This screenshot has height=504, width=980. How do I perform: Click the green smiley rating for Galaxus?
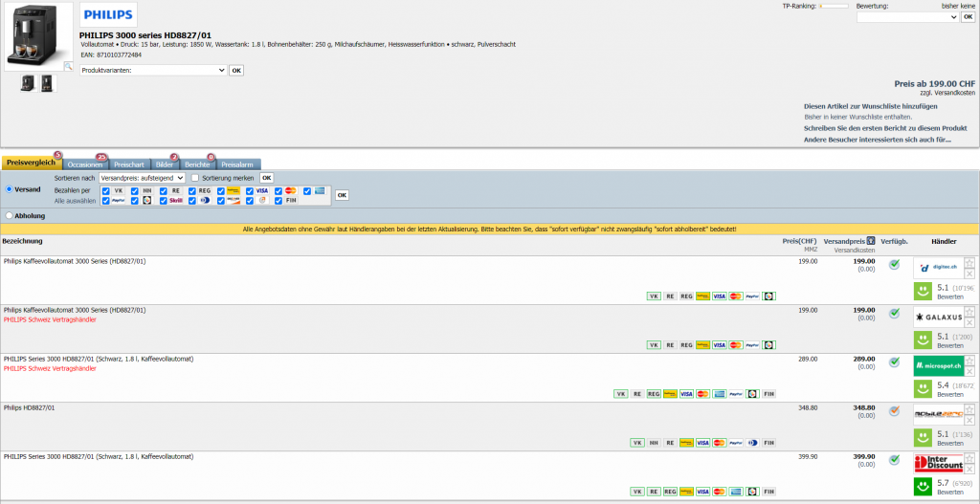(x=923, y=340)
